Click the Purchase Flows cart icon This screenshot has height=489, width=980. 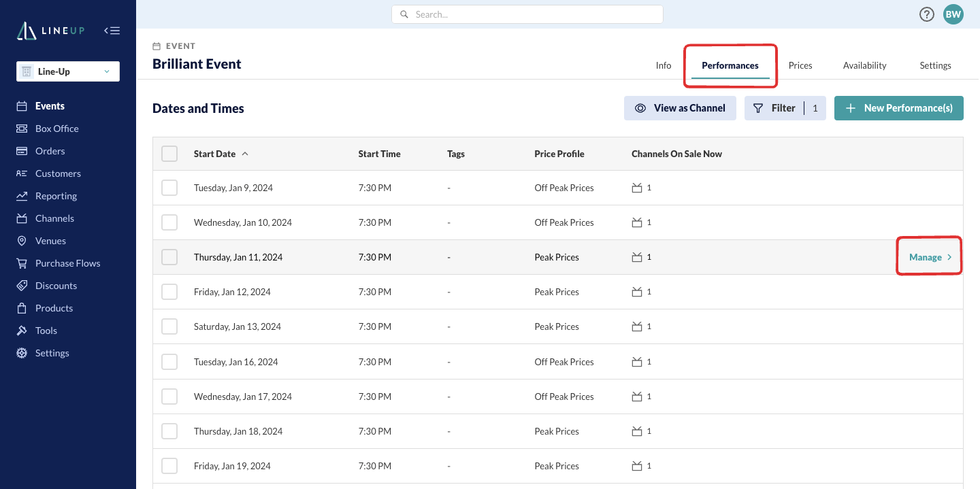(22, 263)
